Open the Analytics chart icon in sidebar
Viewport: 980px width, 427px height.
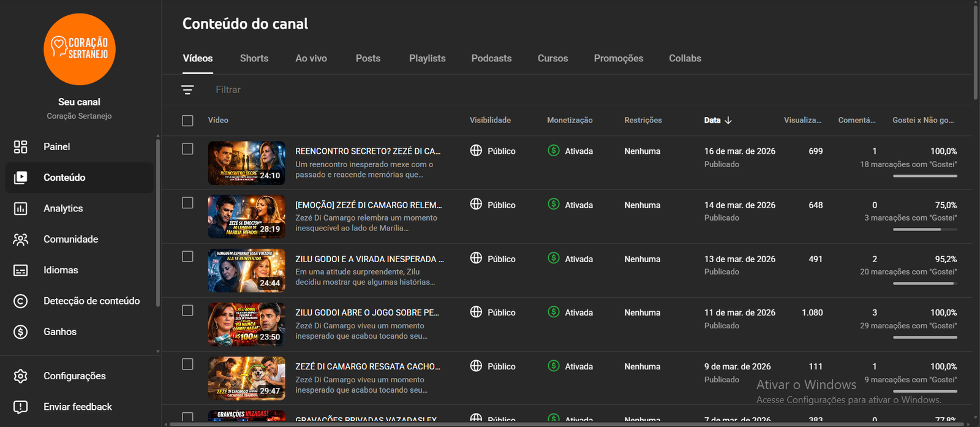21,209
